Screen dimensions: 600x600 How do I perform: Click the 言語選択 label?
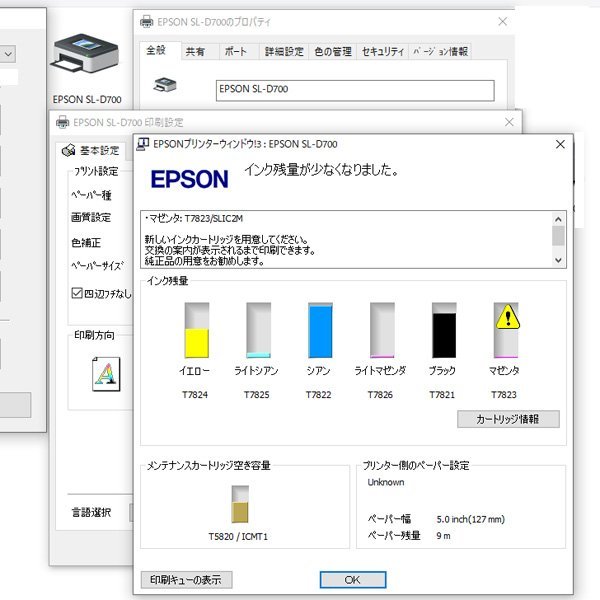pyautogui.click(x=91, y=512)
